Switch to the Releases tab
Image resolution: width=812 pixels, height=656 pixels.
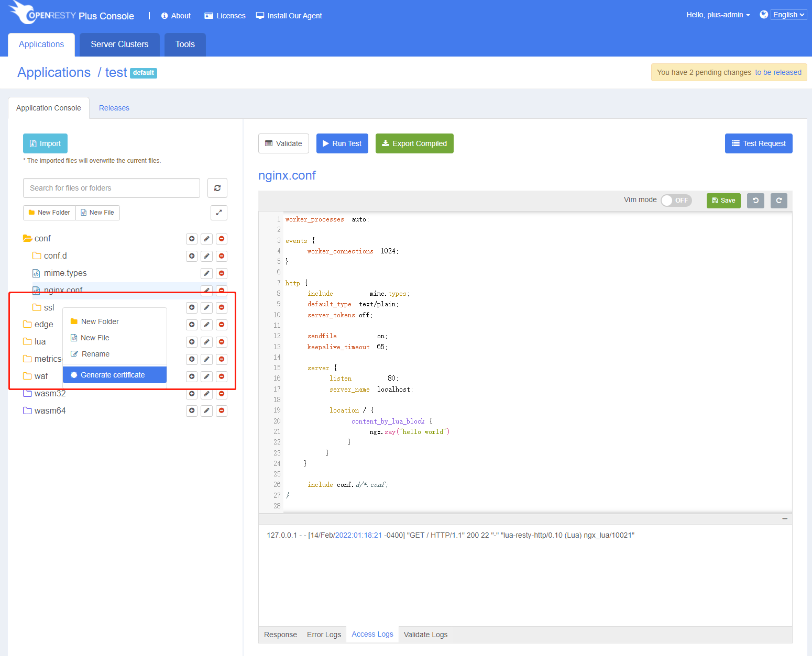(x=114, y=108)
